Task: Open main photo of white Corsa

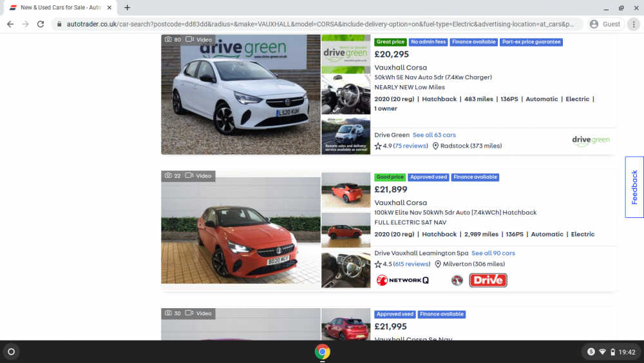Action: [x=241, y=95]
